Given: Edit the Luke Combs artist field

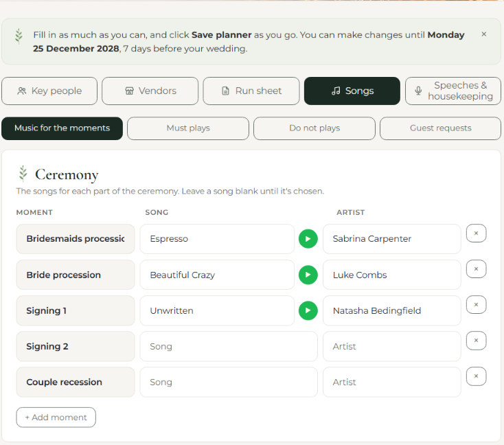Looking at the screenshot, I should [x=392, y=275].
